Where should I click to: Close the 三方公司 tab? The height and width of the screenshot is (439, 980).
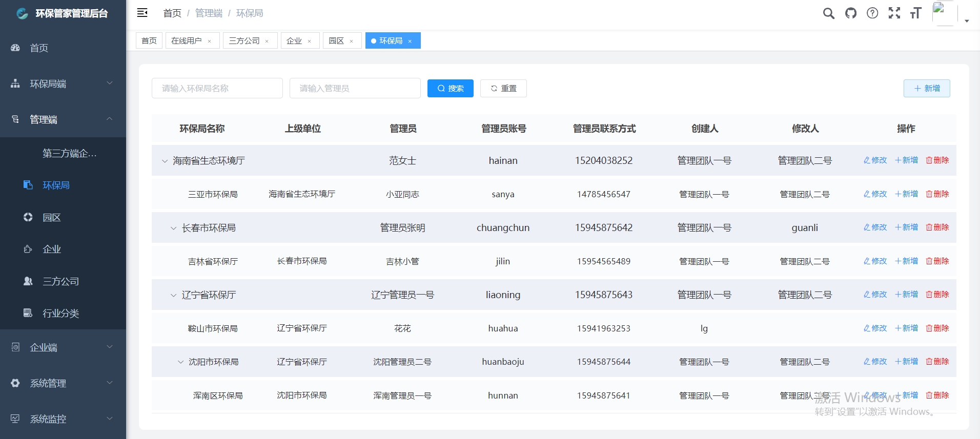coord(267,41)
